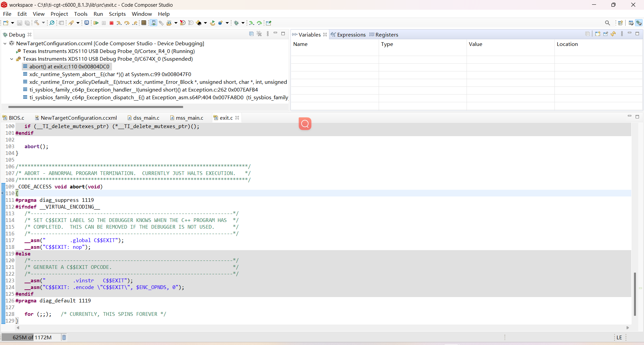Click the Build hammer icon
Screen dimensions: 644x345
37,23
